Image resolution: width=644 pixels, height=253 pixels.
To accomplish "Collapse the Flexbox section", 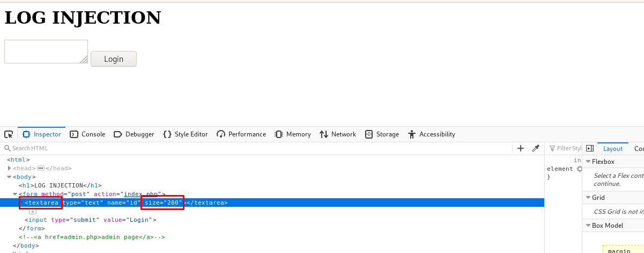I will 588,162.
